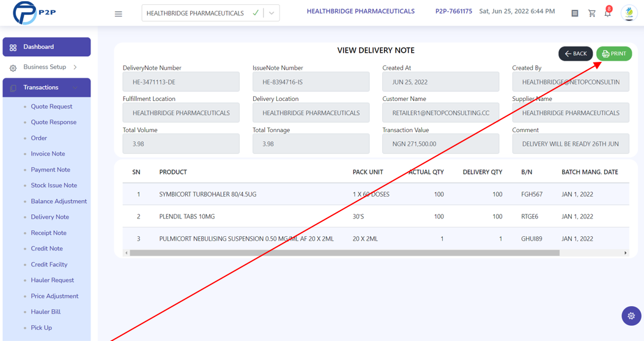
Task: Open Pick Up
Action: pyautogui.click(x=41, y=328)
